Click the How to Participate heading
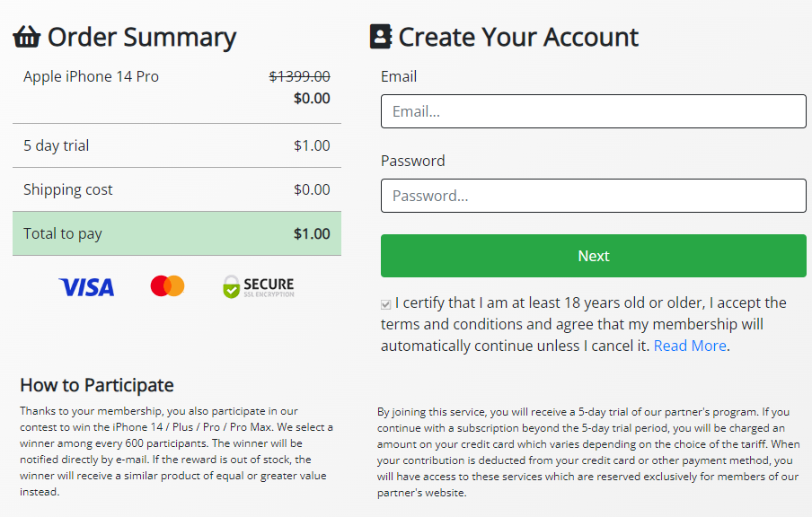Image resolution: width=812 pixels, height=517 pixels. pyautogui.click(x=97, y=385)
